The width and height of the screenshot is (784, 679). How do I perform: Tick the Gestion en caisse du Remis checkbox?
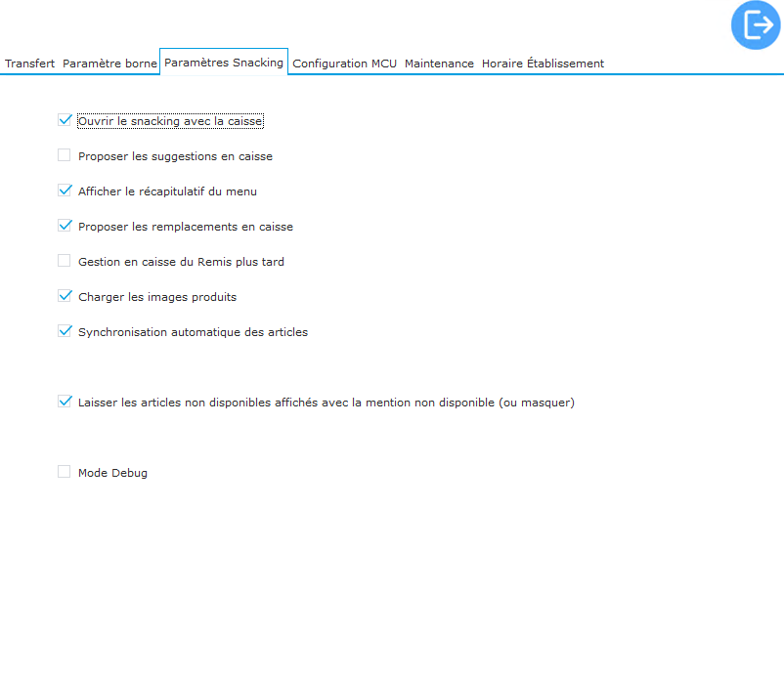tap(65, 261)
